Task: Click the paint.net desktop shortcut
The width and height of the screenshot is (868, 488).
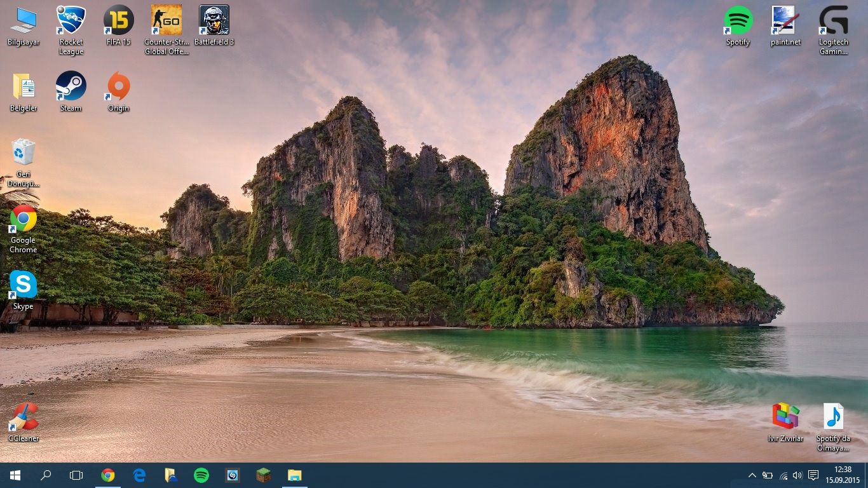Action: pyautogui.click(x=786, y=26)
